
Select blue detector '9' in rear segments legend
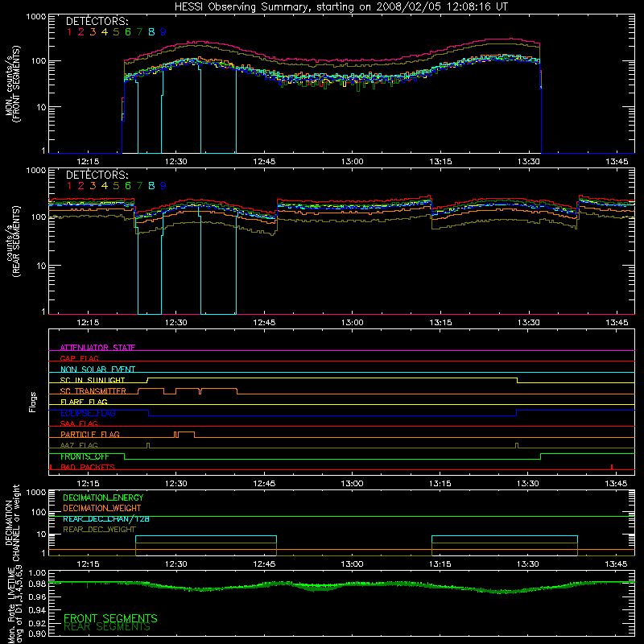[163, 186]
